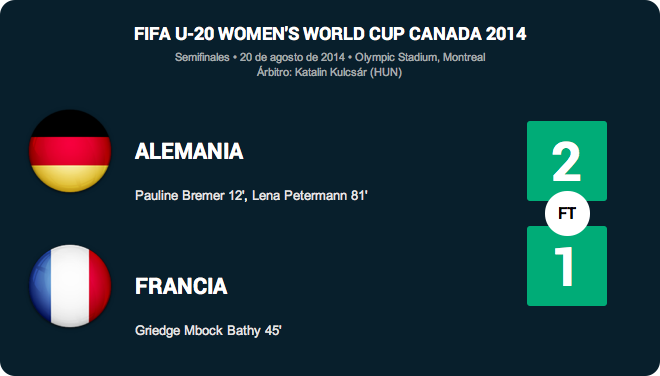660x376 pixels.
Task: Click the blue stripe of France flag
Action: [x=40, y=286]
